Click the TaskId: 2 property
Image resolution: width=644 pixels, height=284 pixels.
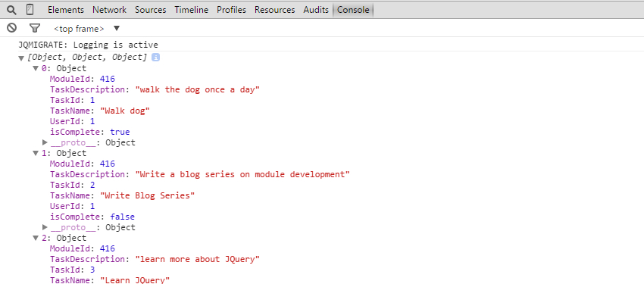click(73, 185)
